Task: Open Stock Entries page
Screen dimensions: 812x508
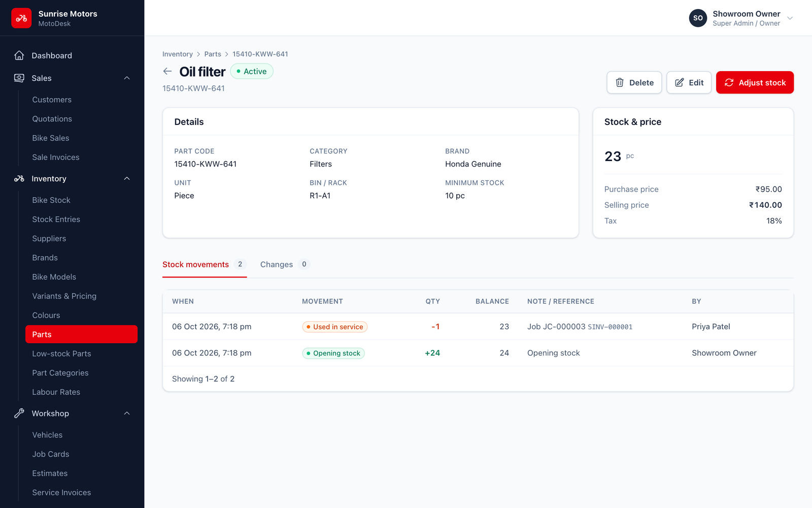Action: click(81, 219)
